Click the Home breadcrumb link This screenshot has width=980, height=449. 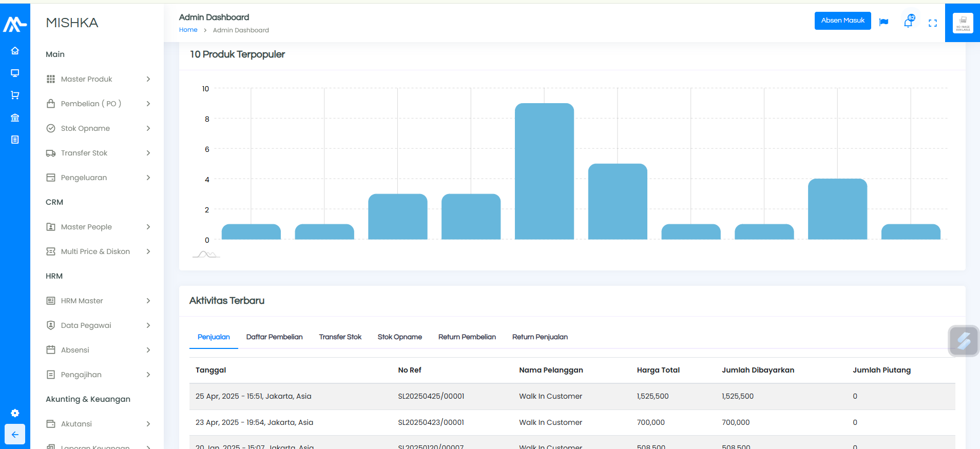[x=188, y=30]
